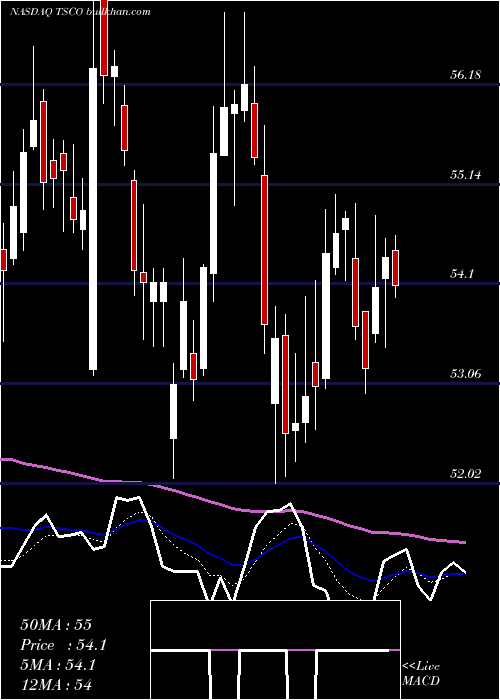Click the 12MA : 54 readout
This screenshot has width=500, height=700.
56,685
